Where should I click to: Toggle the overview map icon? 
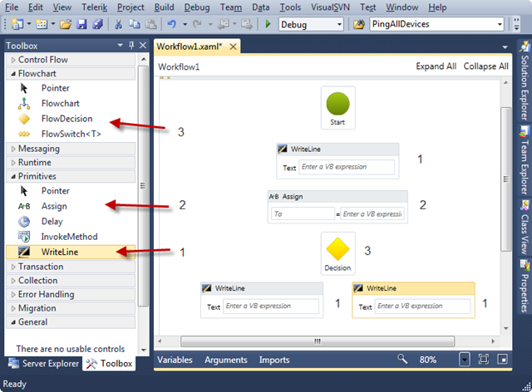502,359
